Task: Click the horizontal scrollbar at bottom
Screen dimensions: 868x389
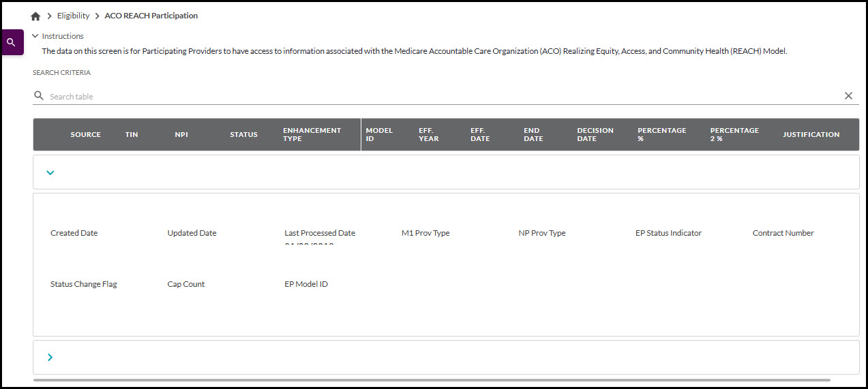Action: coord(431,379)
